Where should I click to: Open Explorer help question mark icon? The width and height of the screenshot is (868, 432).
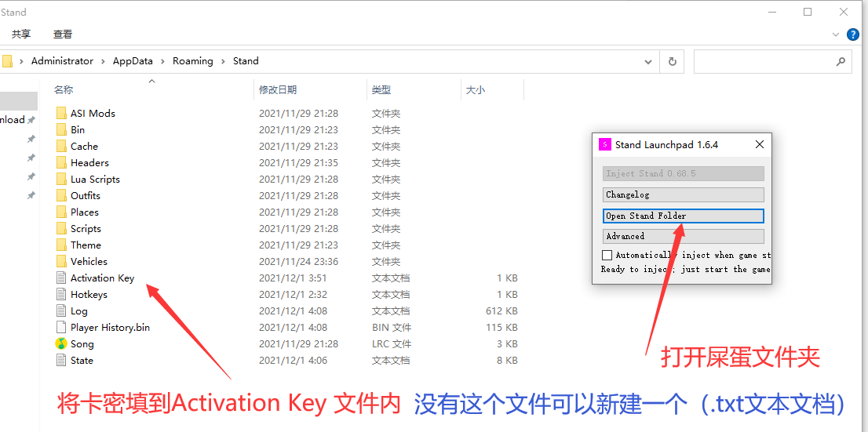853,34
